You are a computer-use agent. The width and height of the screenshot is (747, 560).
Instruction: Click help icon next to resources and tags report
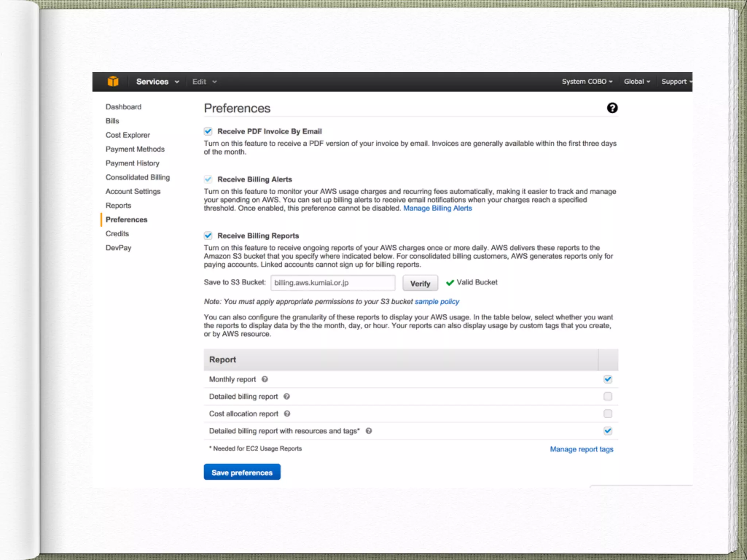point(369,431)
